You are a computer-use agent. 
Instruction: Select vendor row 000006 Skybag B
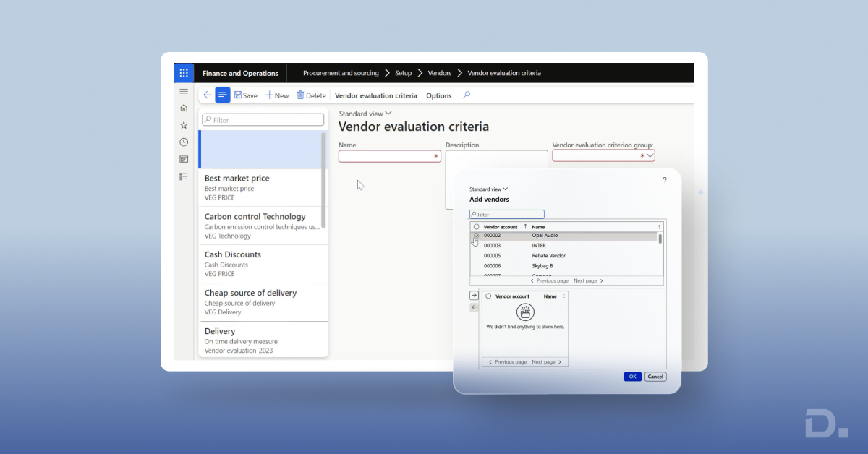pos(565,266)
